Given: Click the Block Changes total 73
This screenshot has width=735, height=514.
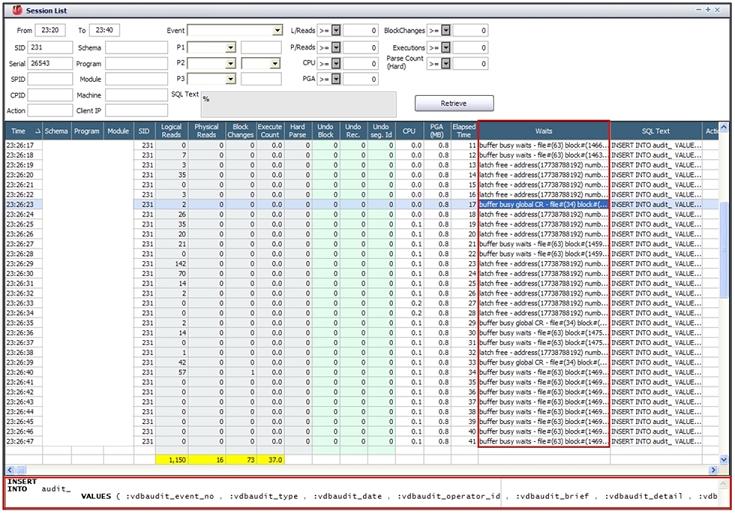Looking at the screenshot, I should [x=241, y=460].
